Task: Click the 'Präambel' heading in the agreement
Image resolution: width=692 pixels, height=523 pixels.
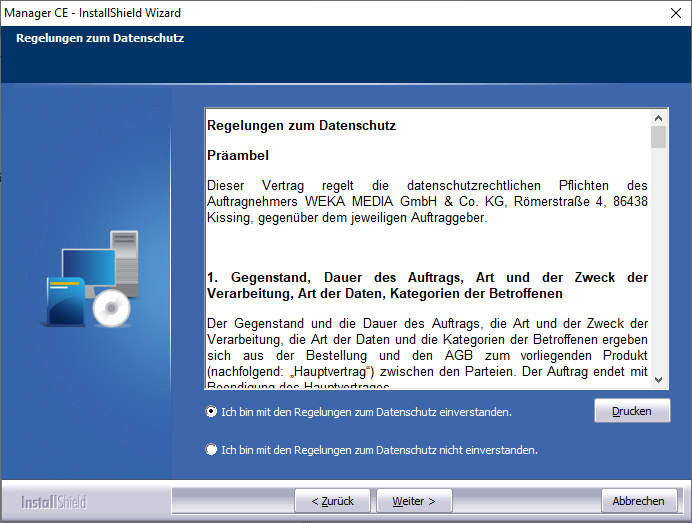Action: tap(238, 156)
